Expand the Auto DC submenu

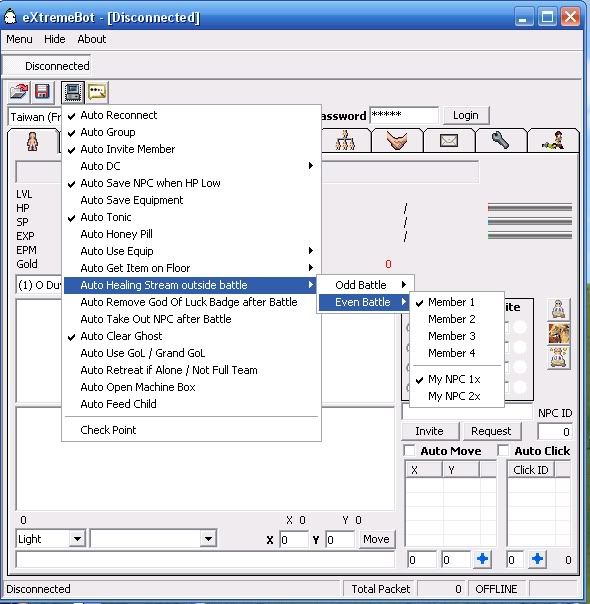pos(191,166)
